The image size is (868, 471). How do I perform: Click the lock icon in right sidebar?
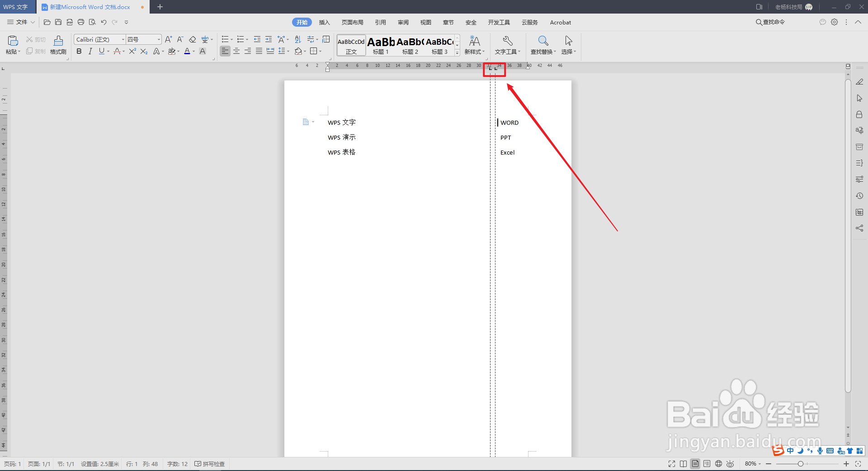859,114
